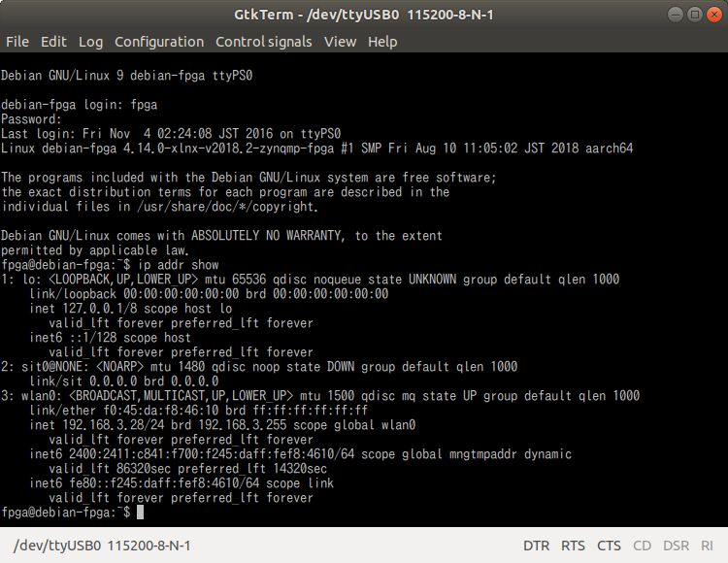Maximize the GtkTerm window
728x563 pixels.
(x=695, y=15)
